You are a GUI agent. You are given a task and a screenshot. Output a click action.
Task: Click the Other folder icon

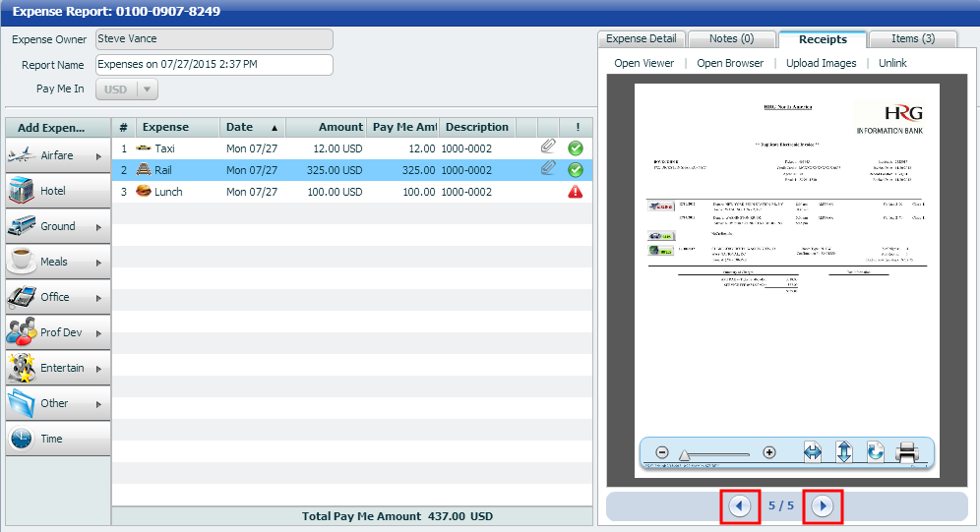pos(22,403)
